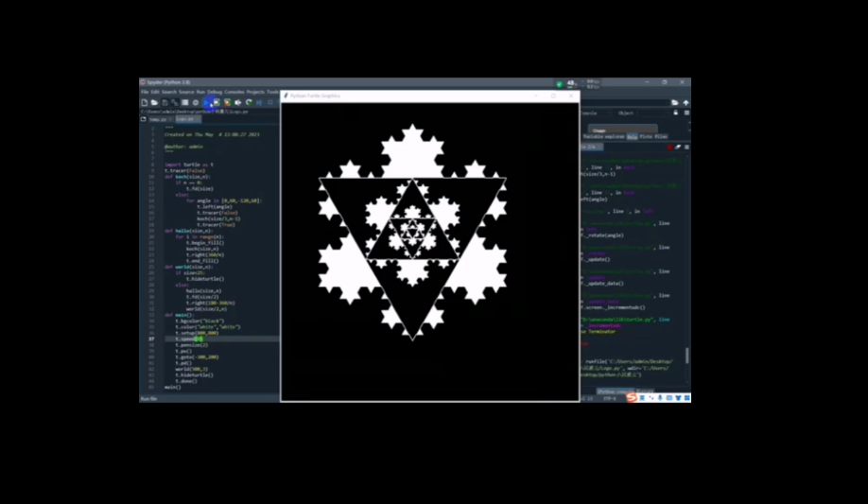Open the Debug menu
The height and width of the screenshot is (504, 868).
coord(215,92)
